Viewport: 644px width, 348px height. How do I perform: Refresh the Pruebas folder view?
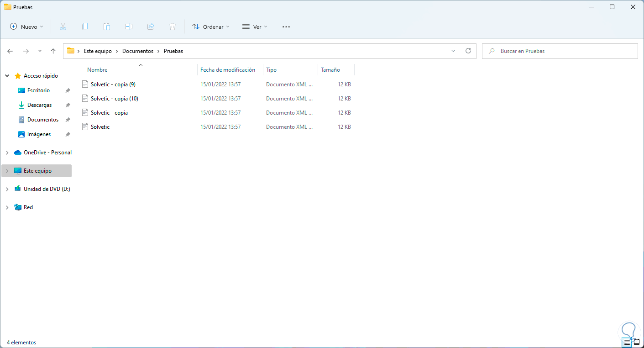468,51
